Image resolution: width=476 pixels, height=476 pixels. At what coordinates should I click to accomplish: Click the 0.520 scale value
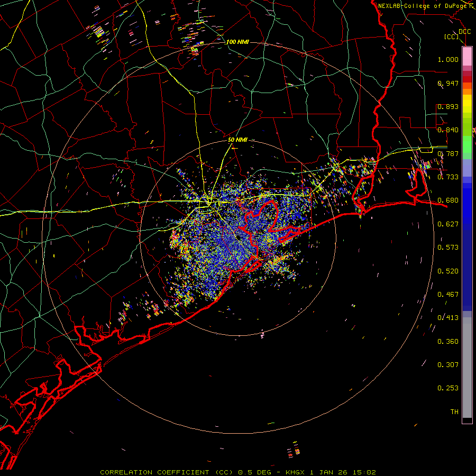[x=448, y=271]
